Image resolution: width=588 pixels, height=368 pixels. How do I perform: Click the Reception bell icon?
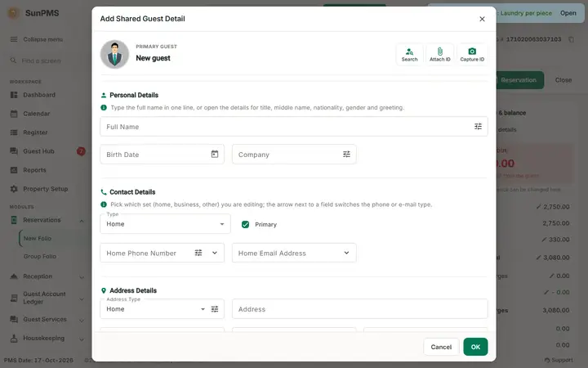pyautogui.click(x=14, y=276)
